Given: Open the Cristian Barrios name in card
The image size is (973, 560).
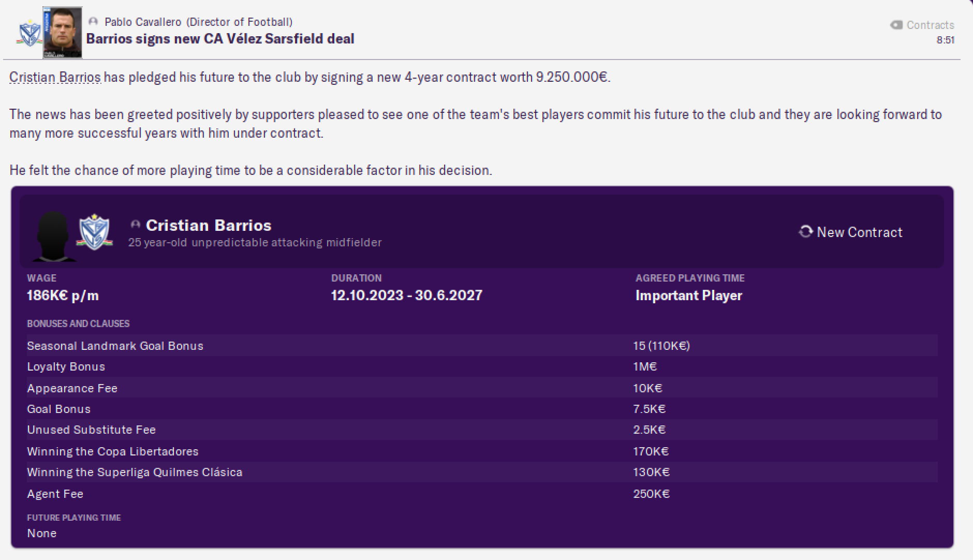Looking at the screenshot, I should tap(209, 225).
